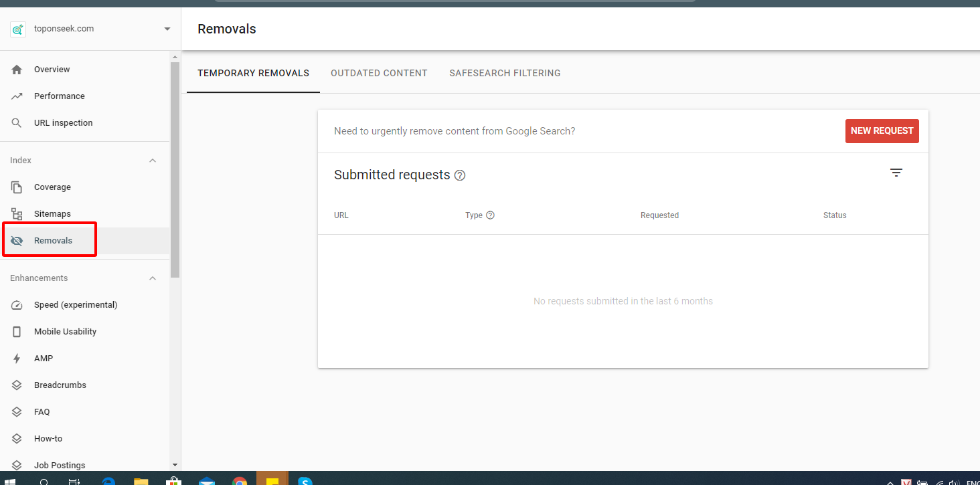Viewport: 980px width, 485px height.
Task: Open Coverage using its pages icon
Action: (x=17, y=187)
